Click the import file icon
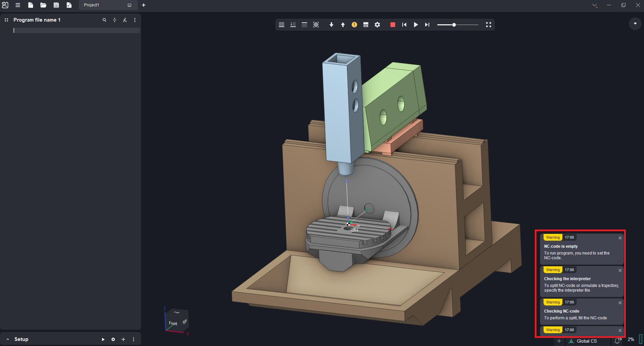 [69, 5]
